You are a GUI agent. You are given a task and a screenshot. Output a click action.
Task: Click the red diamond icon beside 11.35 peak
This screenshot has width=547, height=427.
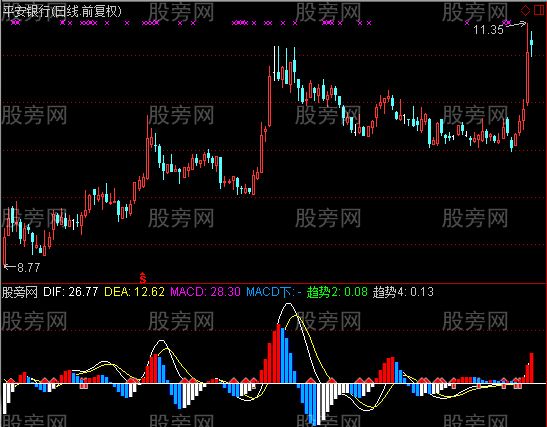pos(525,10)
